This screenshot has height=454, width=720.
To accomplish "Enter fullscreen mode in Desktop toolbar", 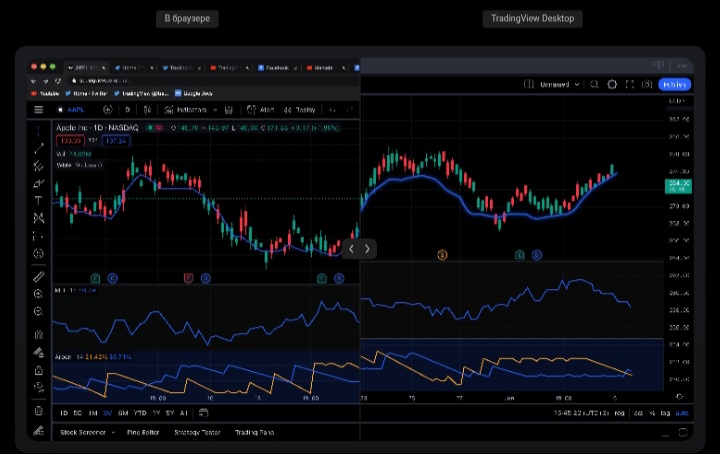I will pos(630,84).
